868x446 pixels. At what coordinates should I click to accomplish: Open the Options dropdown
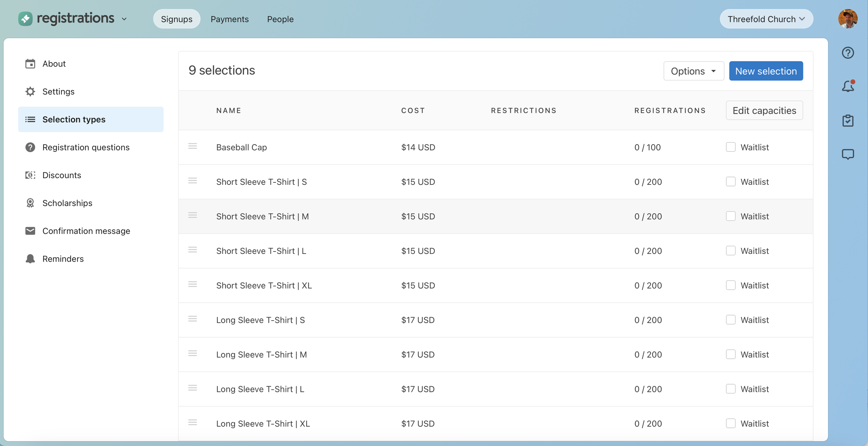(693, 71)
